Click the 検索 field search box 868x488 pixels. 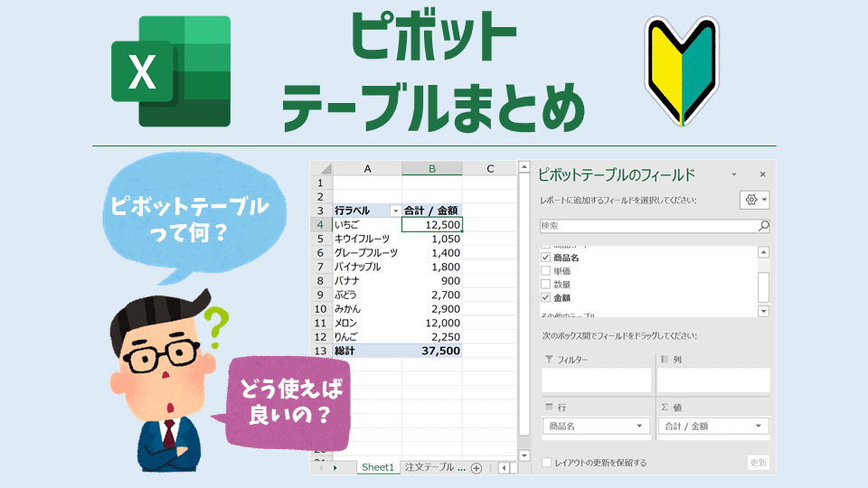click(646, 226)
